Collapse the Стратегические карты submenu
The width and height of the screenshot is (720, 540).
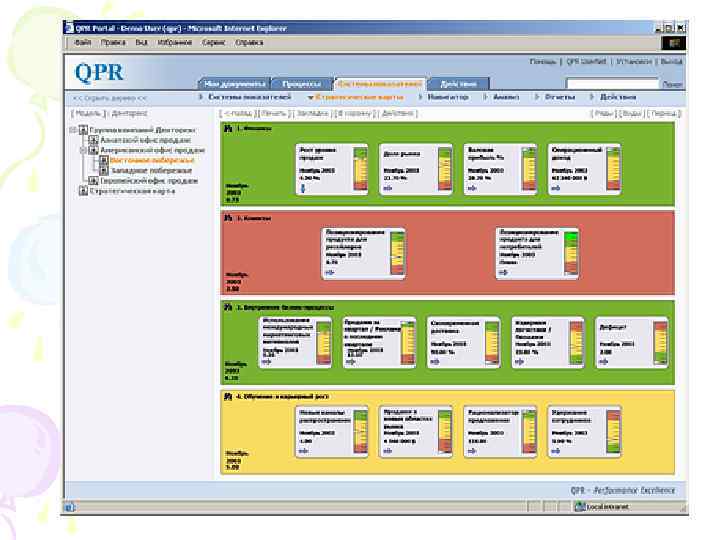356,97
